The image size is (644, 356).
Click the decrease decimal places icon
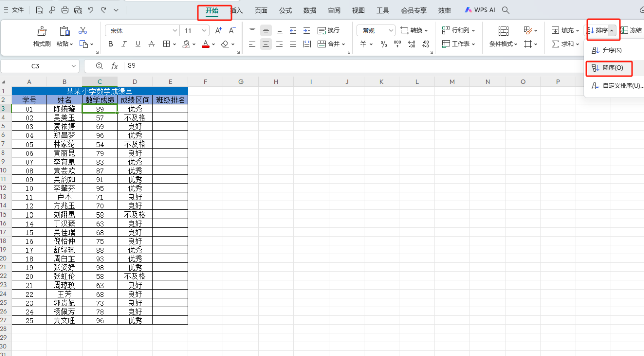426,44
